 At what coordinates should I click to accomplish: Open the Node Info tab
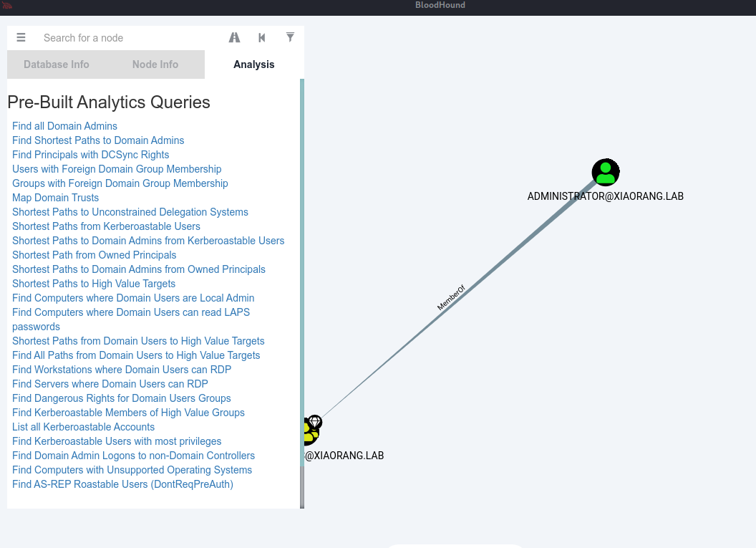pyautogui.click(x=155, y=64)
